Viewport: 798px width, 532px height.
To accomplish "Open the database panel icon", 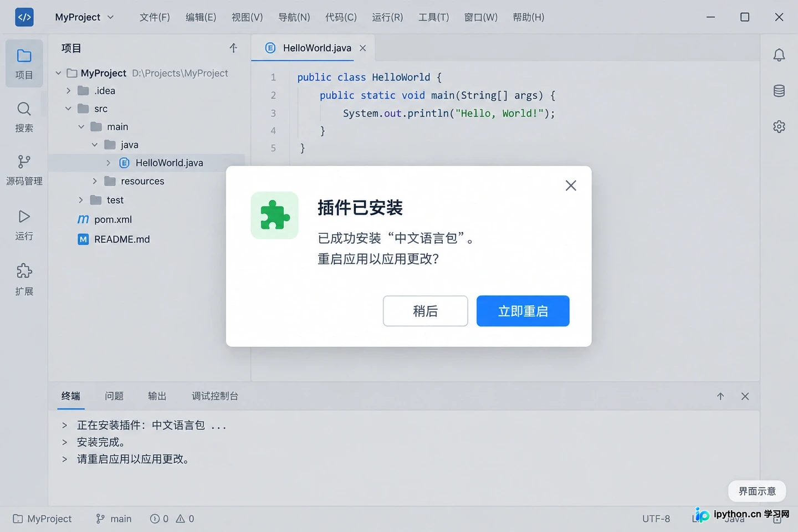I will pos(779,91).
